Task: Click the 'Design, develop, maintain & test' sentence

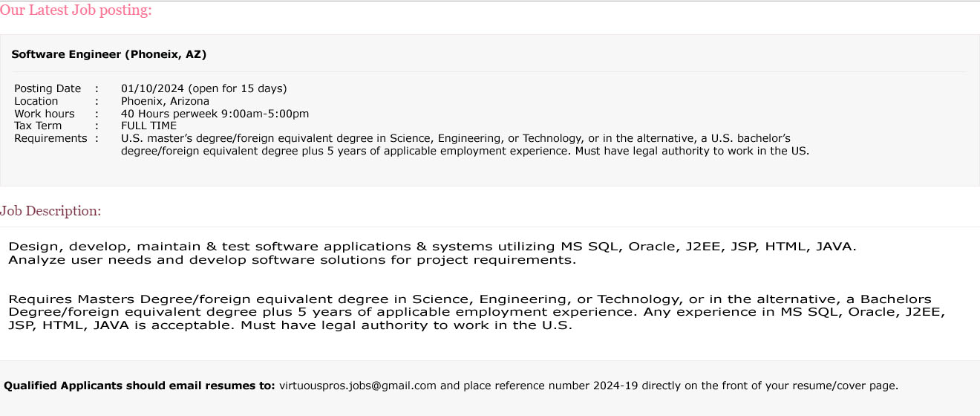Action: tap(433, 247)
